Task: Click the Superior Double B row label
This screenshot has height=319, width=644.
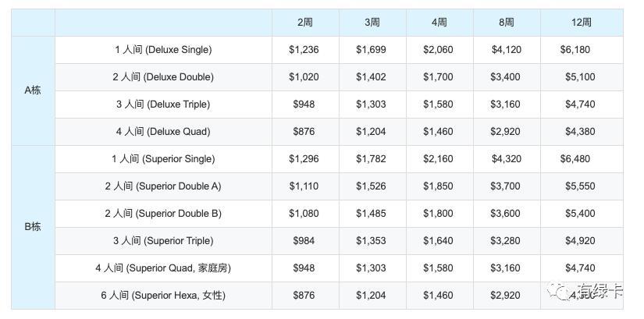Action: pyautogui.click(x=163, y=214)
